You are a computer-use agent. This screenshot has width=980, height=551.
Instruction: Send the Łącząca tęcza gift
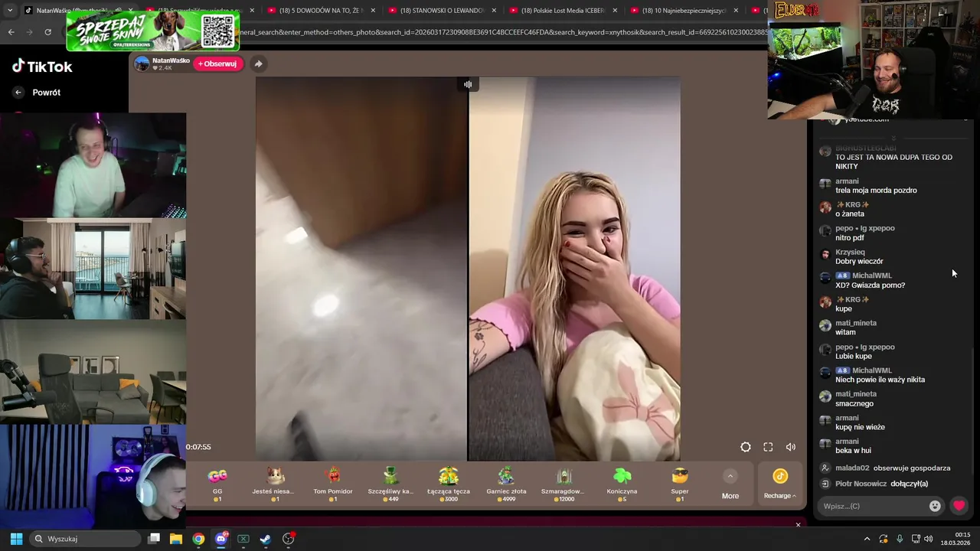pos(449,484)
